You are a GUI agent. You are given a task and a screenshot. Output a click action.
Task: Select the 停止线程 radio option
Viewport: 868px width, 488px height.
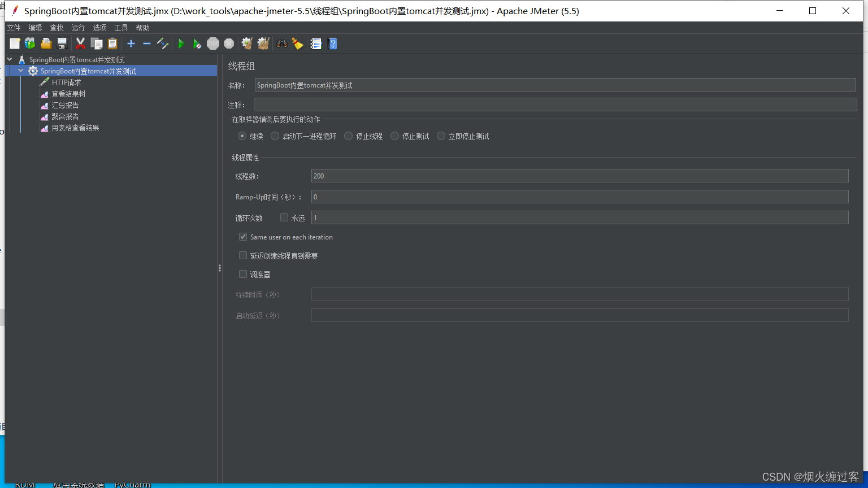tap(349, 136)
